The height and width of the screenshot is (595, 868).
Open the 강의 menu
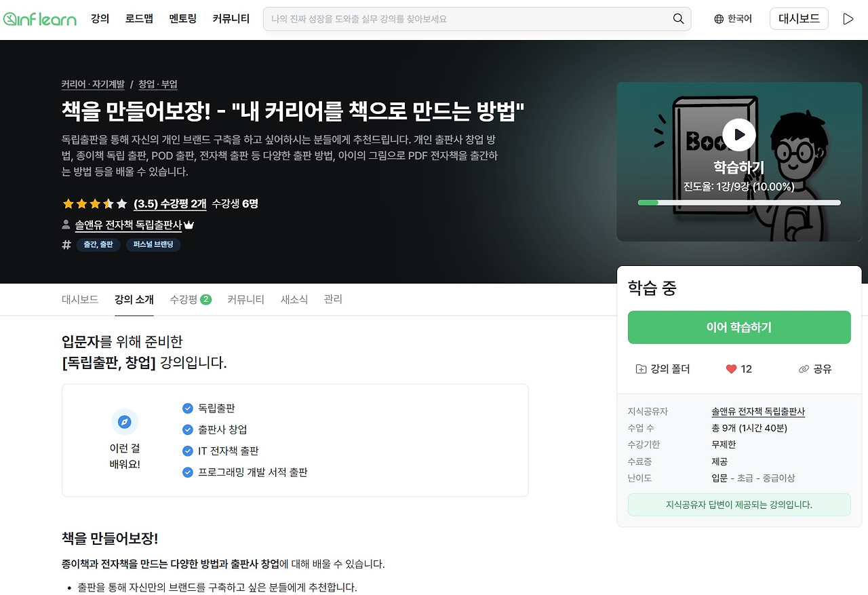click(x=100, y=19)
